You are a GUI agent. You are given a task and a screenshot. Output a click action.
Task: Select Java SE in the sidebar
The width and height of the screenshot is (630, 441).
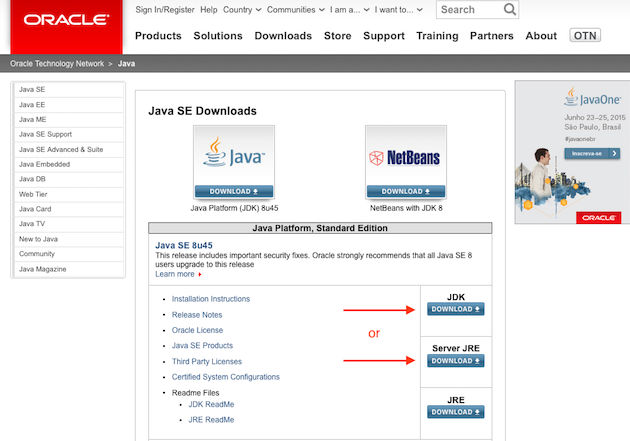tap(32, 89)
